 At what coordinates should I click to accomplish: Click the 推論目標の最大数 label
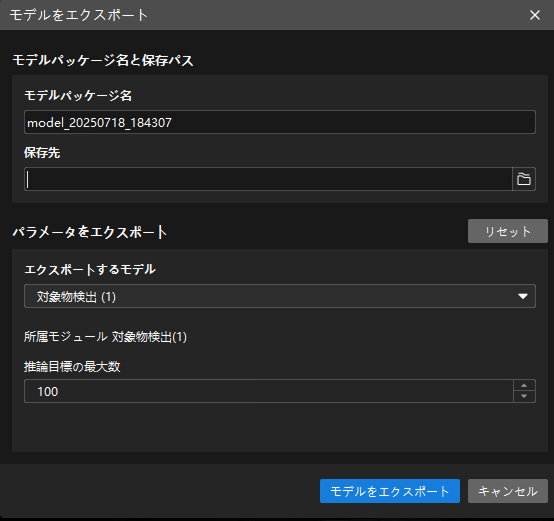pos(72,367)
